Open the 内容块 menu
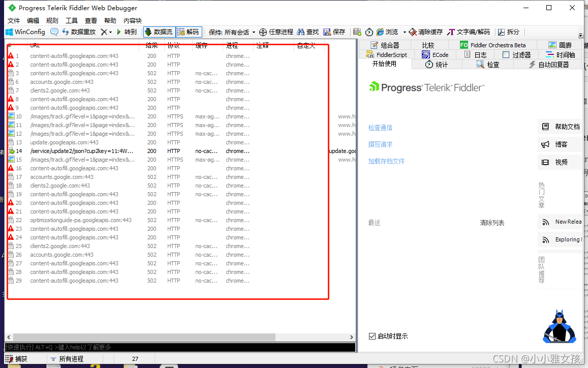This screenshot has width=588, height=368. tap(132, 21)
